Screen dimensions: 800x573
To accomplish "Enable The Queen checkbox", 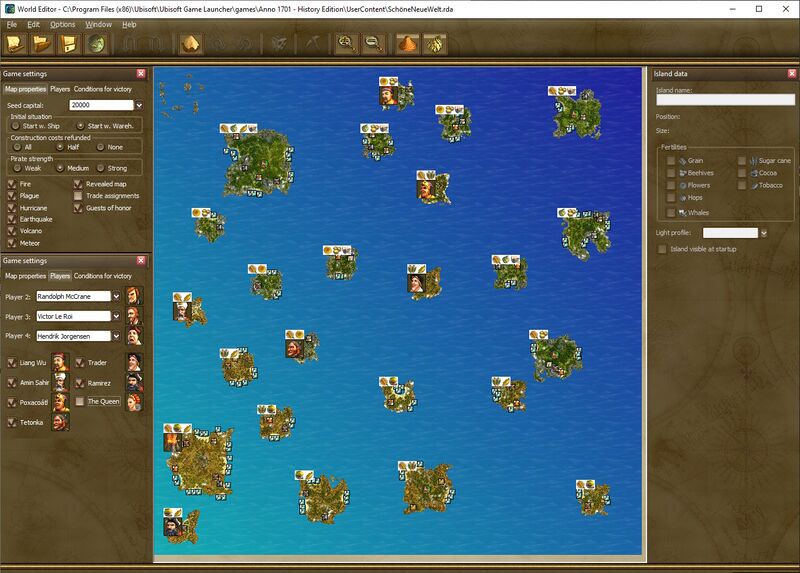I will (x=80, y=402).
